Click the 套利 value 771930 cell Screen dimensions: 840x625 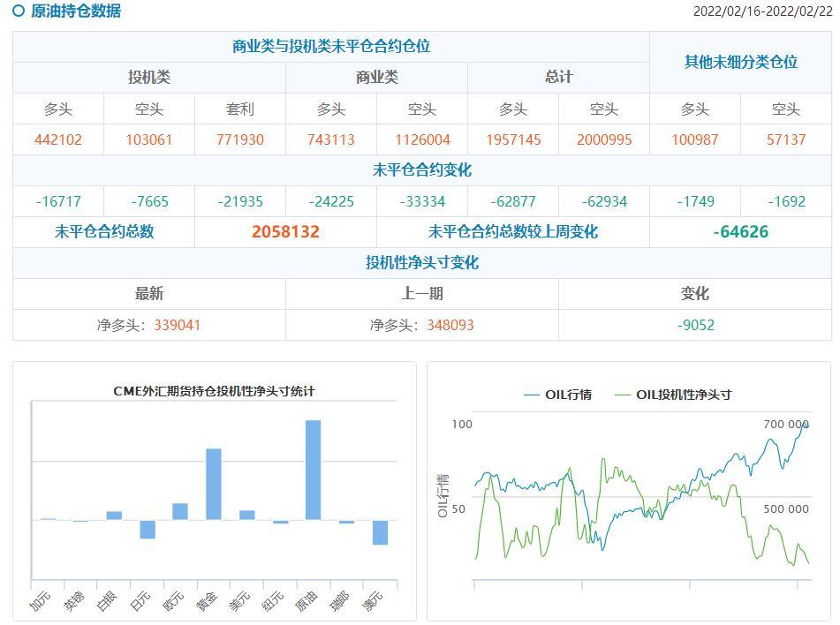coord(240,140)
